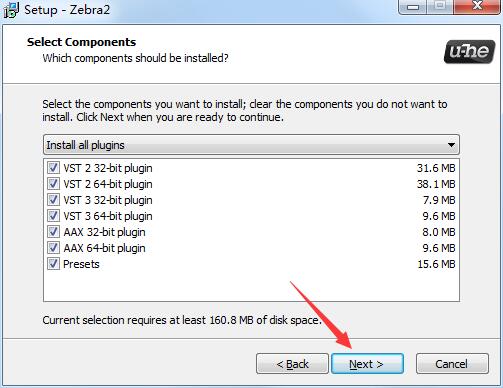Click the setup installer icon in title bar
This screenshot has width=503, height=388.
[11, 10]
